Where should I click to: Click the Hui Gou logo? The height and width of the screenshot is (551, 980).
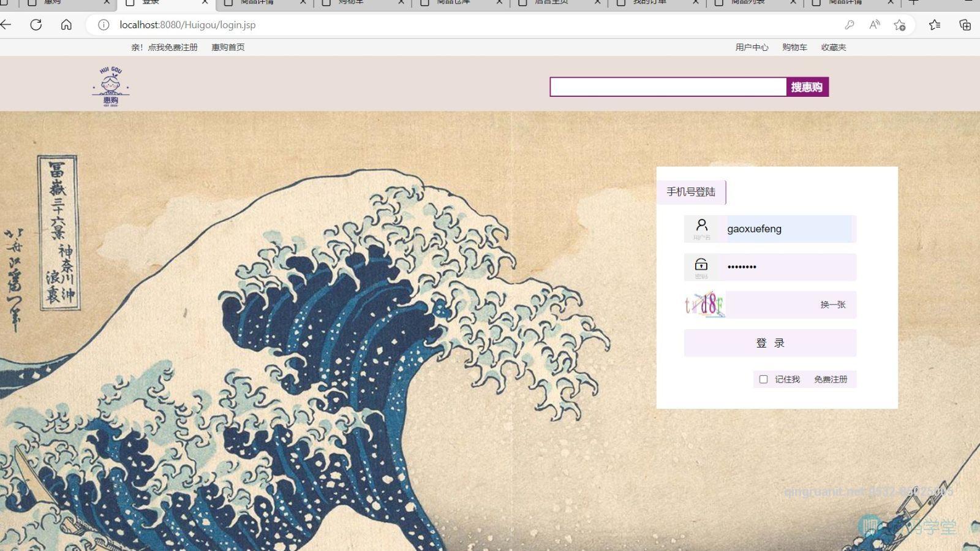click(111, 86)
